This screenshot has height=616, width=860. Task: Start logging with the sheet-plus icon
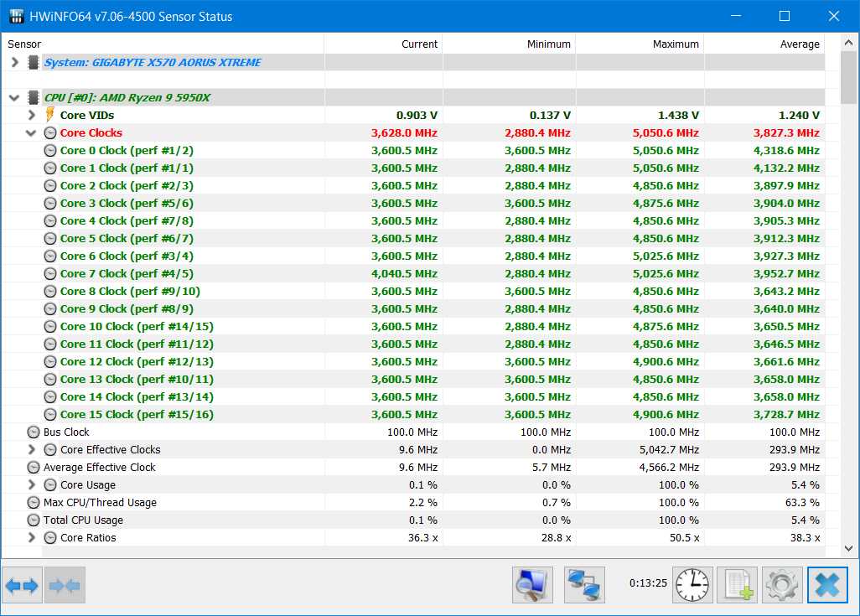point(737,585)
